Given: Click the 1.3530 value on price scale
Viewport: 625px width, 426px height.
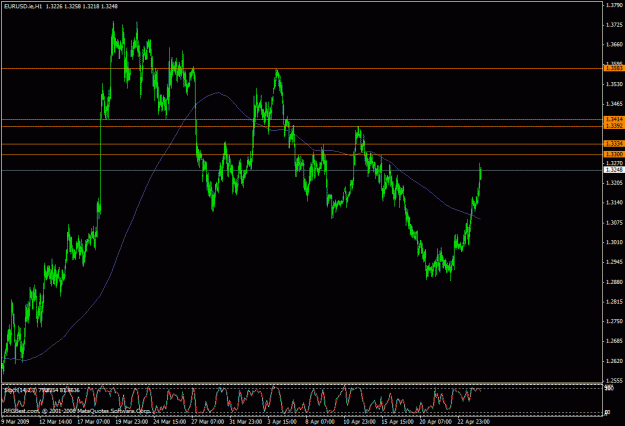Looking at the screenshot, I should 614,84.
